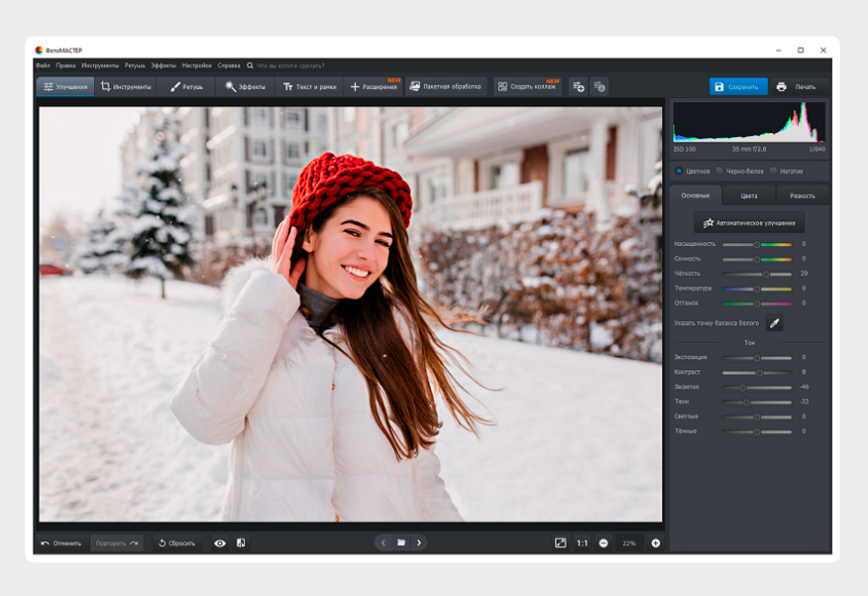The image size is (868, 596).
Task: Click the add preset list icon
Action: (579, 86)
